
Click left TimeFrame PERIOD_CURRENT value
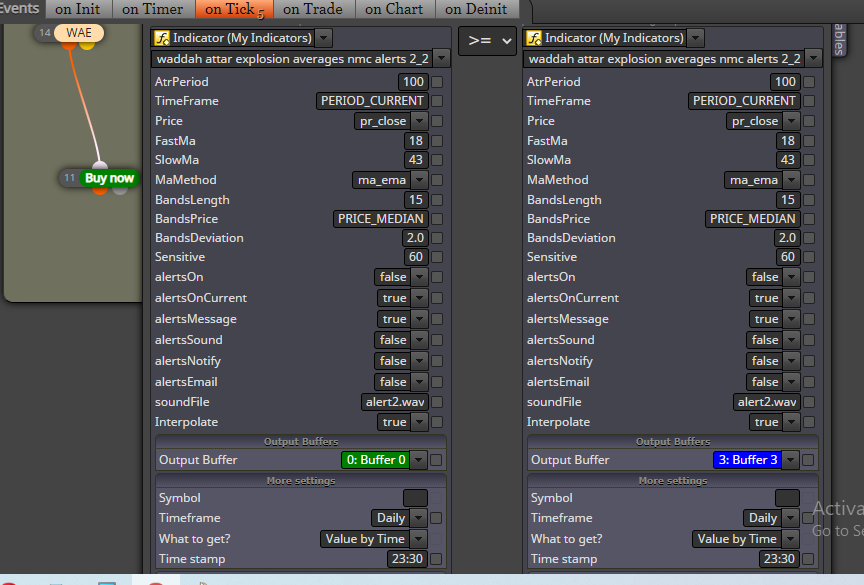[372, 101]
